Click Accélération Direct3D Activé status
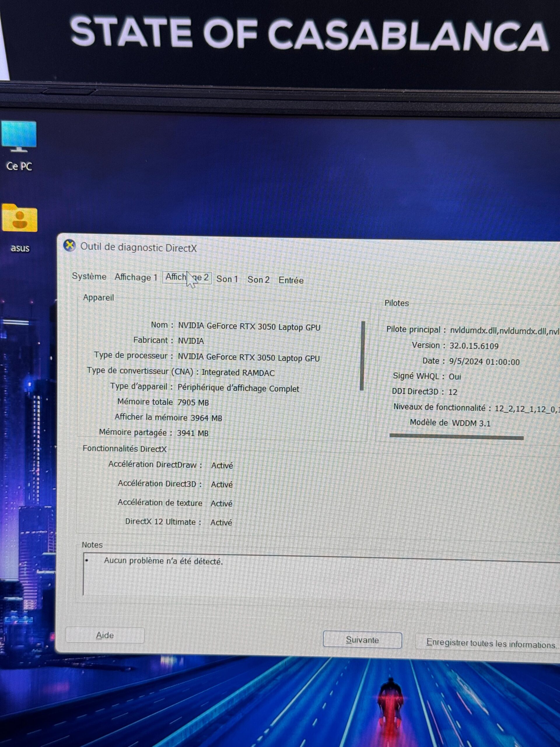The image size is (560, 747). (x=221, y=484)
